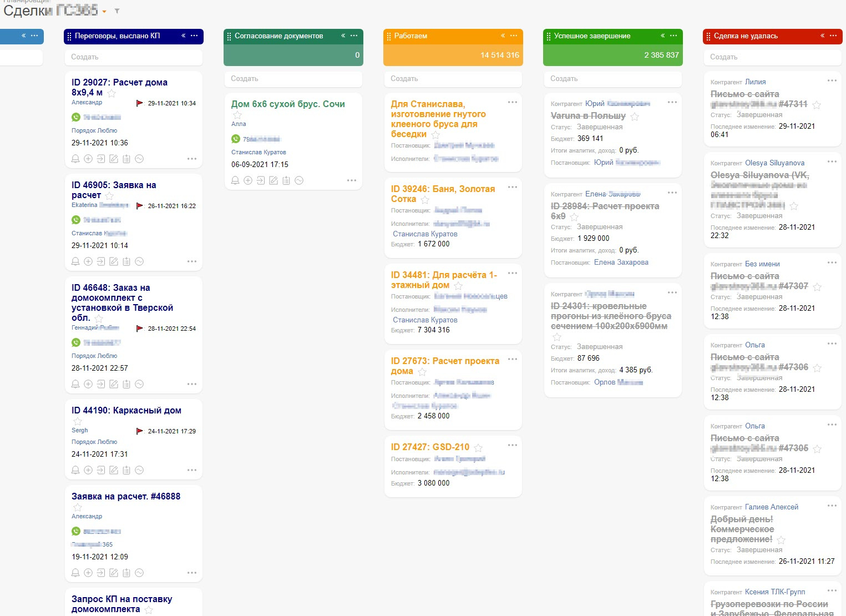Click the edit pencil icon on ID 46905 card
This screenshot has height=616, width=846.
[114, 261]
